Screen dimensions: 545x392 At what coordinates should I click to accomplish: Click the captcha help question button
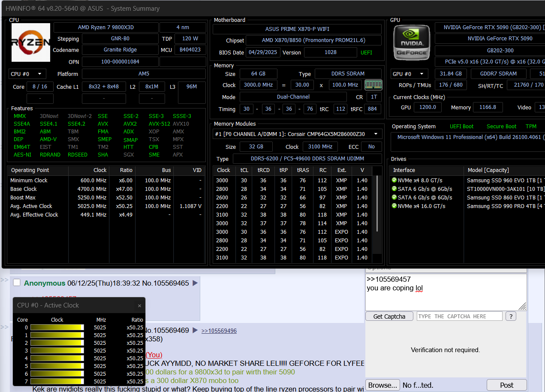[511, 317]
